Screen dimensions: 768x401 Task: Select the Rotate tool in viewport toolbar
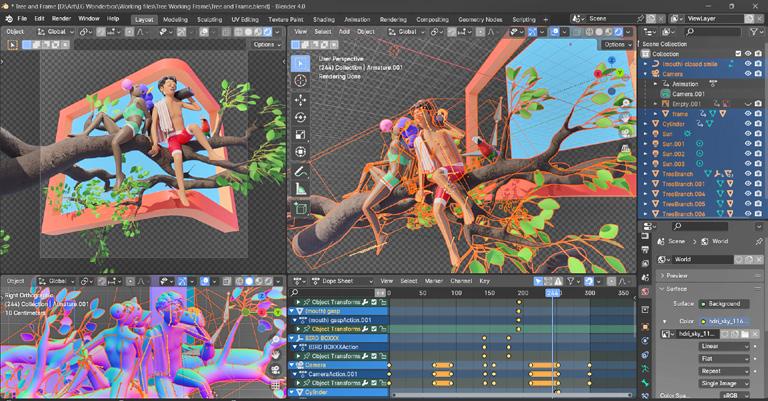pos(300,118)
